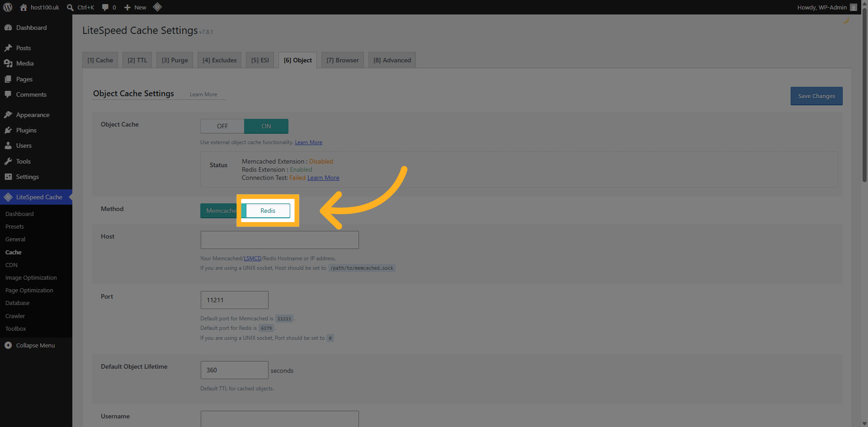Viewport: 868px width, 427px height.
Task: Click the Comments icon in sidebar
Action: (8, 94)
